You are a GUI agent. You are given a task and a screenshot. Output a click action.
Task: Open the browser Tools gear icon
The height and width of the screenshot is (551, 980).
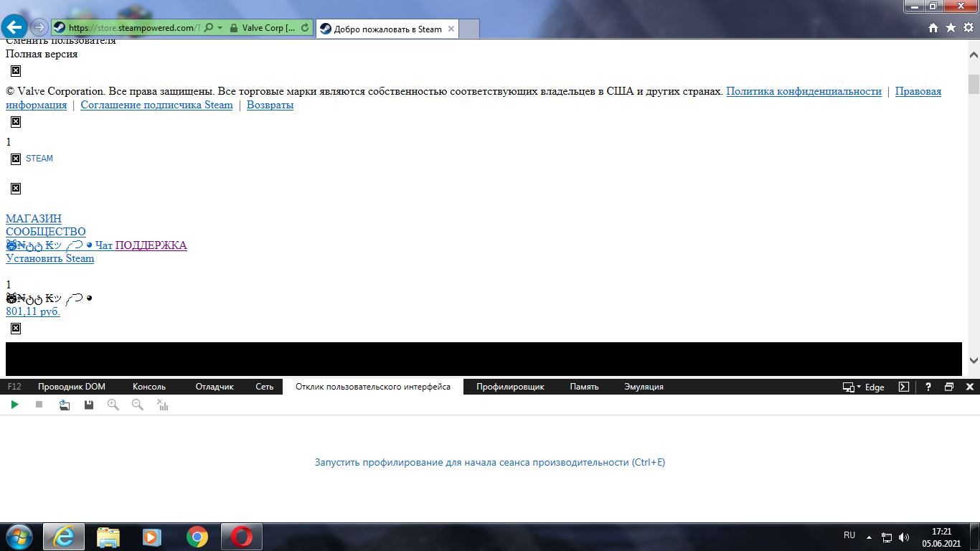968,27
